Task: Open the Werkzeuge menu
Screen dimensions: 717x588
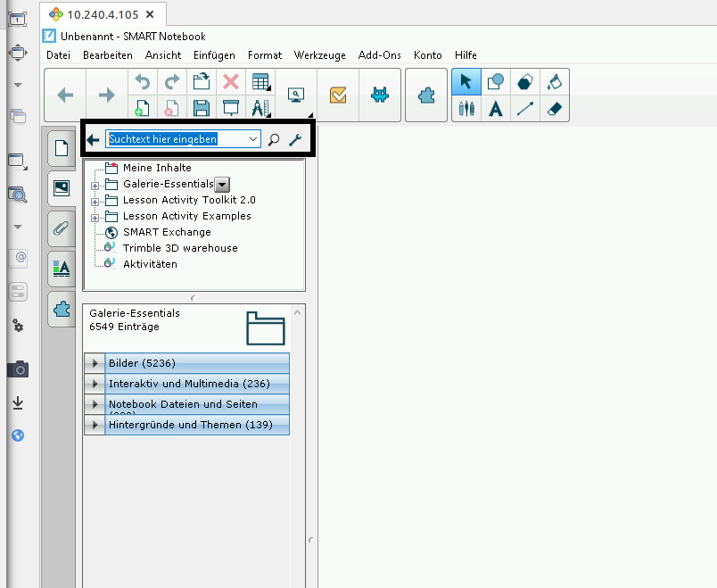Action: (x=320, y=55)
